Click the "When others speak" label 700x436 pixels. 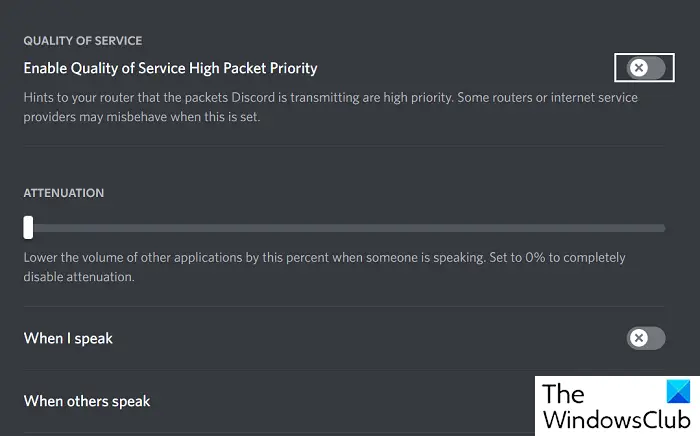(87, 401)
